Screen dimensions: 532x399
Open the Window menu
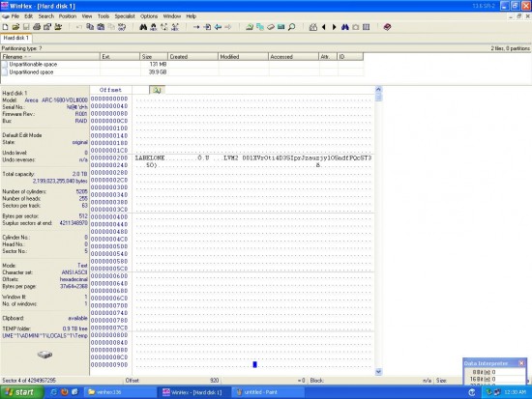click(x=172, y=16)
